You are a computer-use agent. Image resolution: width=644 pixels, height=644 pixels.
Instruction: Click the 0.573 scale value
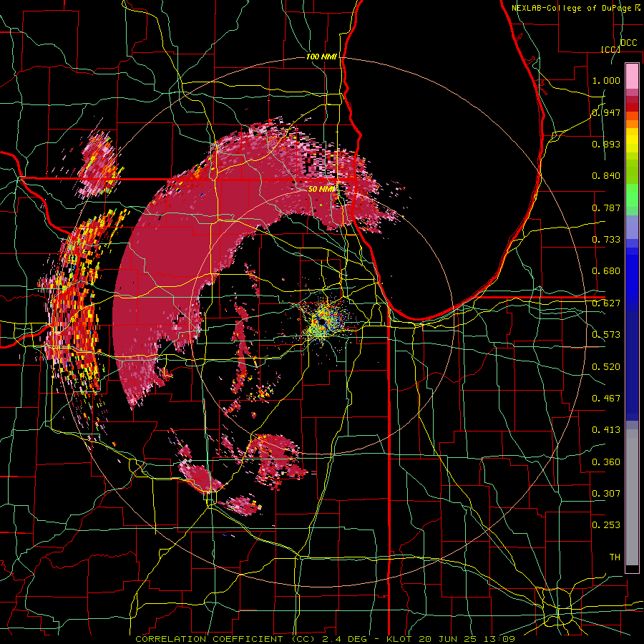tap(606, 335)
